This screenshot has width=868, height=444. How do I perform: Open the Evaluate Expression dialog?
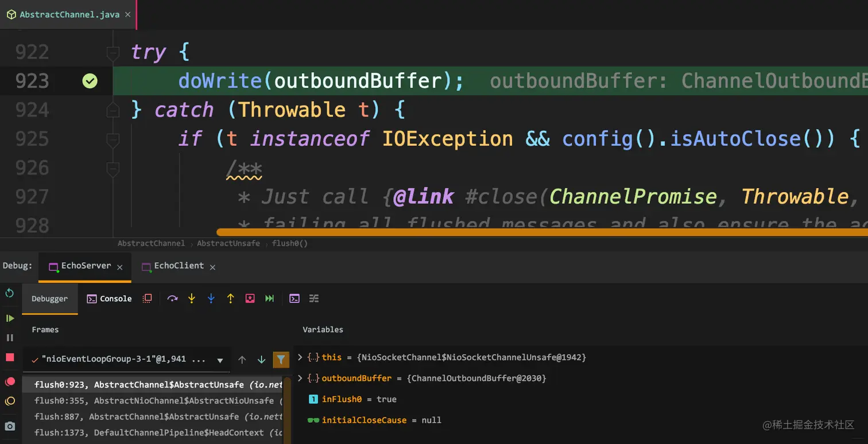294,298
